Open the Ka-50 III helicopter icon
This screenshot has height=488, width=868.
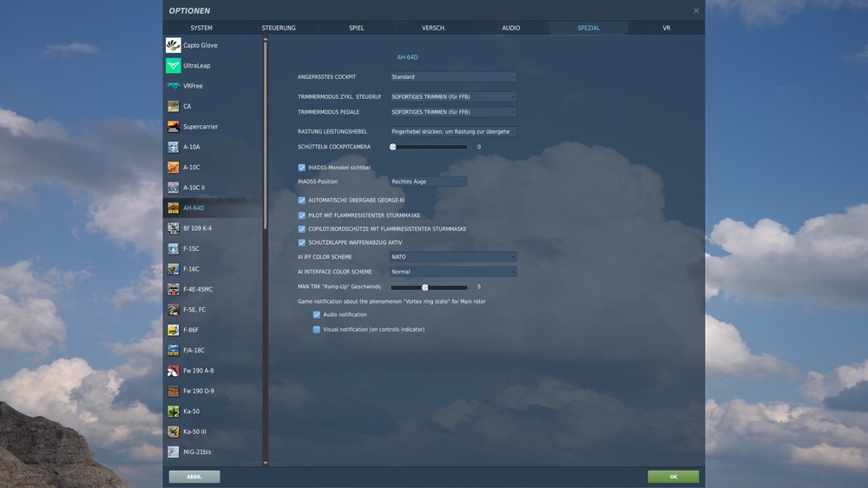174,432
